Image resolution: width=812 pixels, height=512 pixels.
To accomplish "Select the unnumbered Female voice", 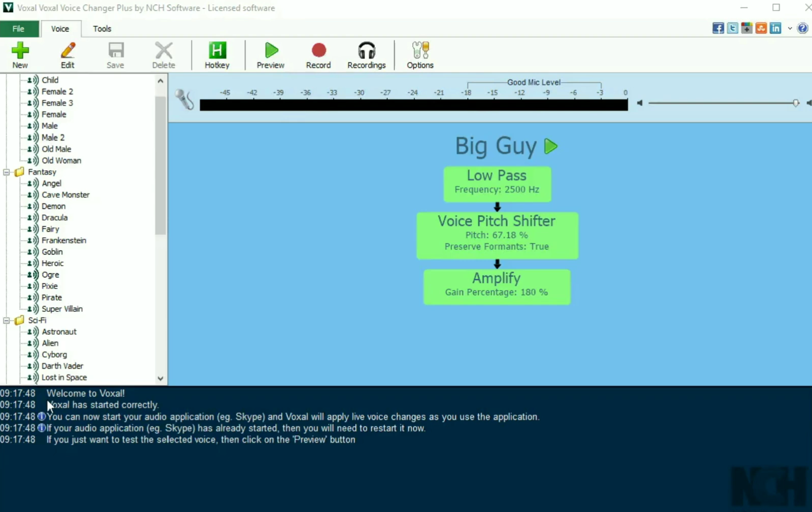I will 54,115.
